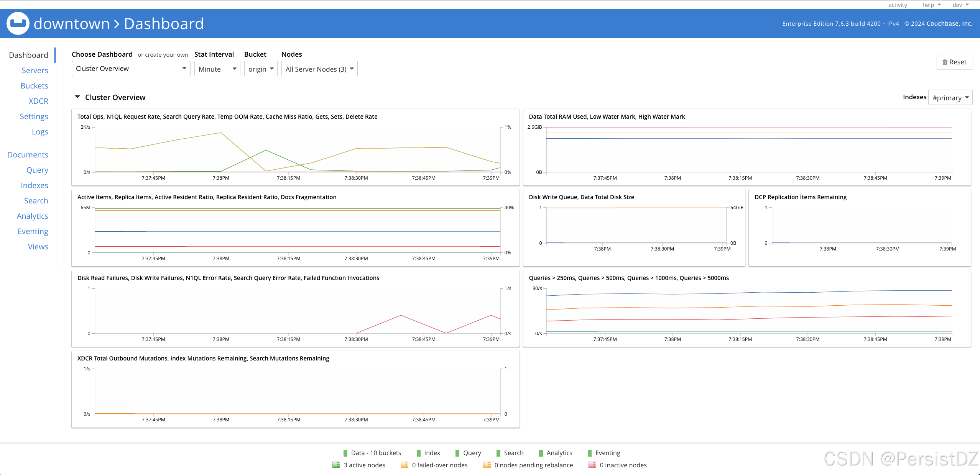Image resolution: width=980 pixels, height=475 pixels.
Task: Go to Servers page
Action: coord(35,70)
